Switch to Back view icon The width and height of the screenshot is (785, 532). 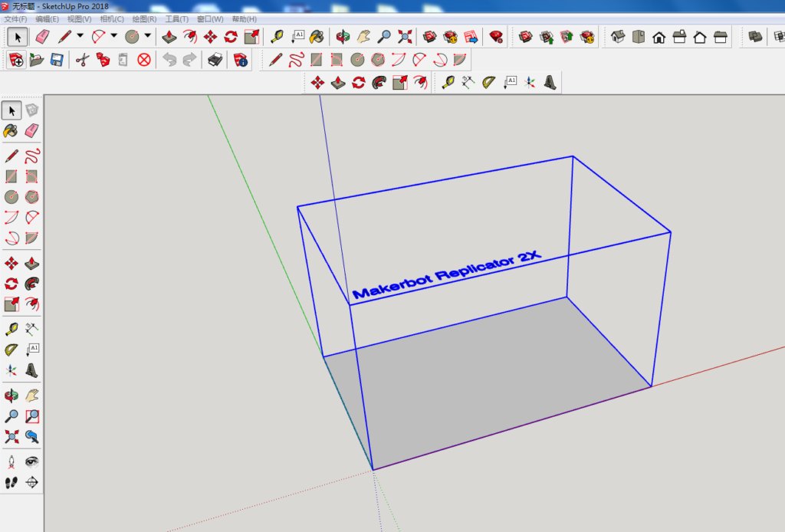700,37
